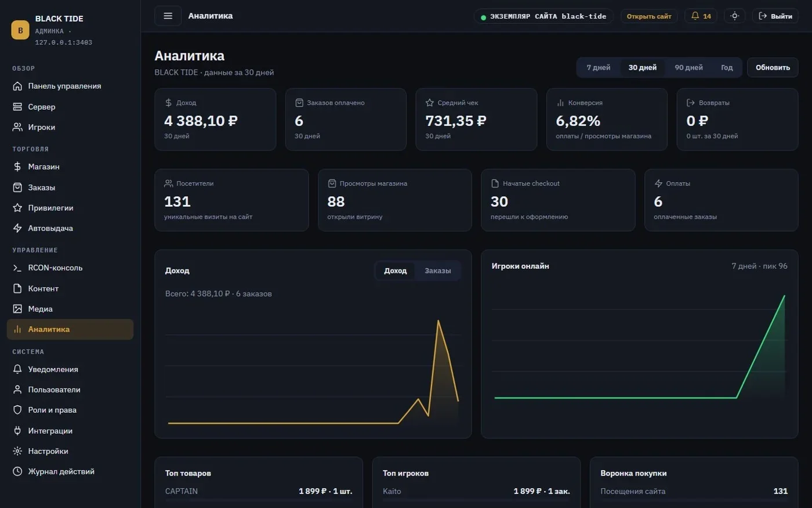Click the Открыть сайт button
The image size is (812, 508).
pos(649,16)
